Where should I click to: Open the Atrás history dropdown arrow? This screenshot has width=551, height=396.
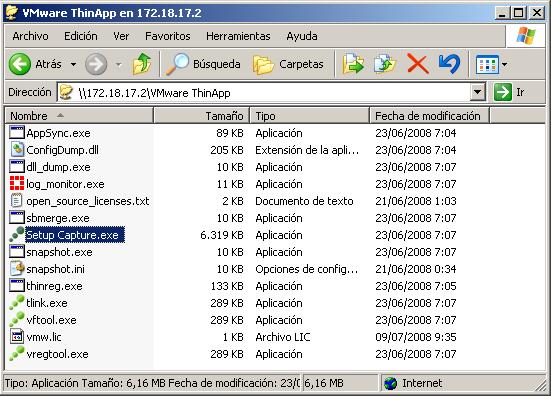pyautogui.click(x=73, y=64)
